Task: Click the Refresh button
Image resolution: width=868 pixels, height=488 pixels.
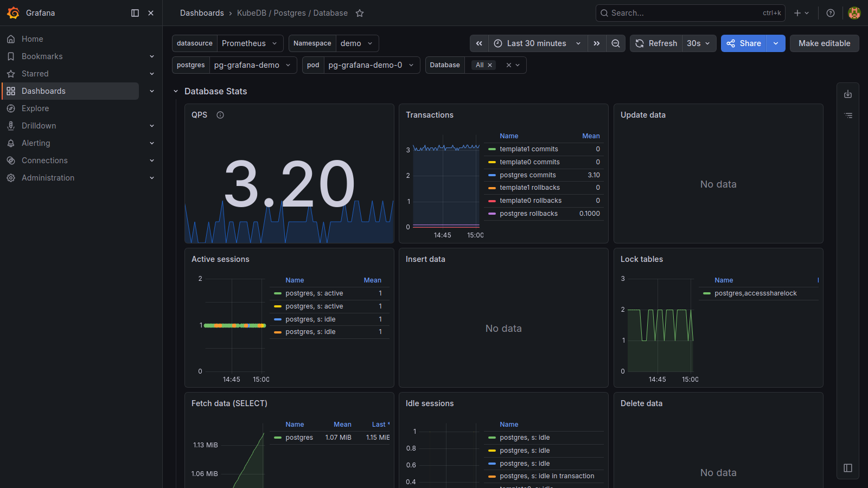Action: click(656, 43)
